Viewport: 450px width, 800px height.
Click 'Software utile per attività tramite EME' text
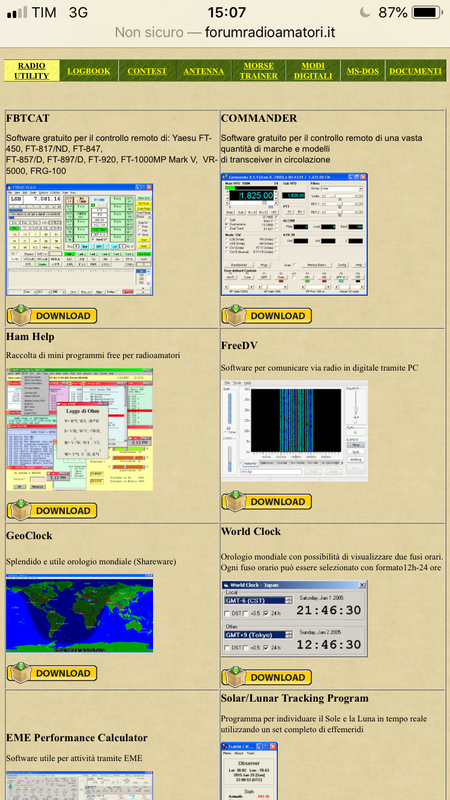pyautogui.click(x=74, y=759)
